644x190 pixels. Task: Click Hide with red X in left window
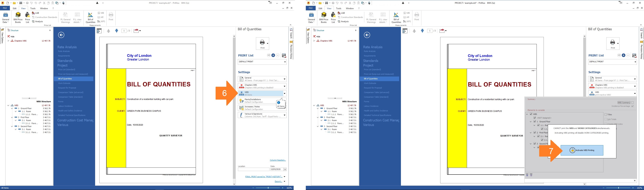(11, 36)
